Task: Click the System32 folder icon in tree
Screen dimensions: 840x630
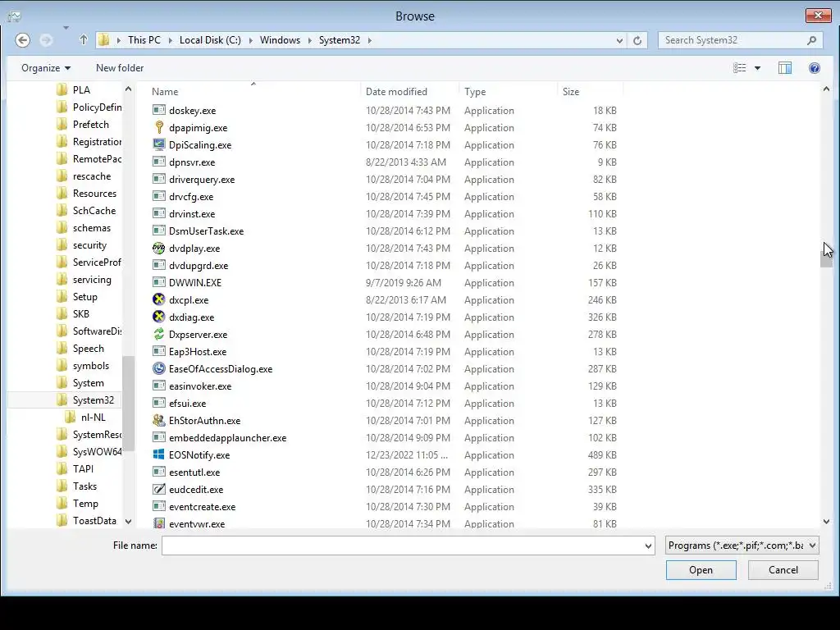Action: click(62, 399)
